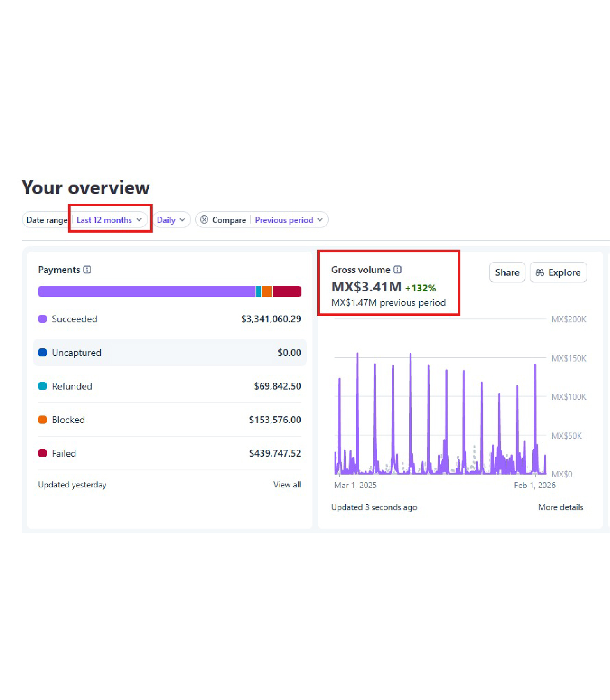Viewport: 610px width, 700px height.
Task: Open the More details link
Action: point(561,507)
